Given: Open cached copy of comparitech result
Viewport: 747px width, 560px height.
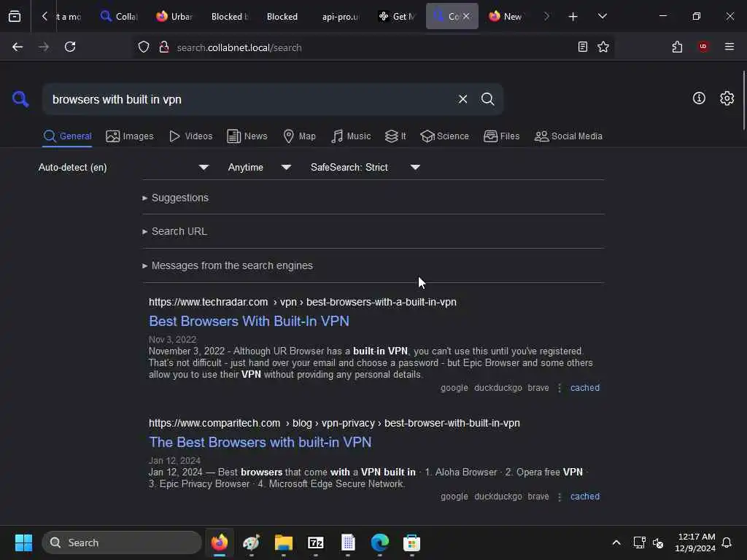Looking at the screenshot, I should [x=585, y=496].
